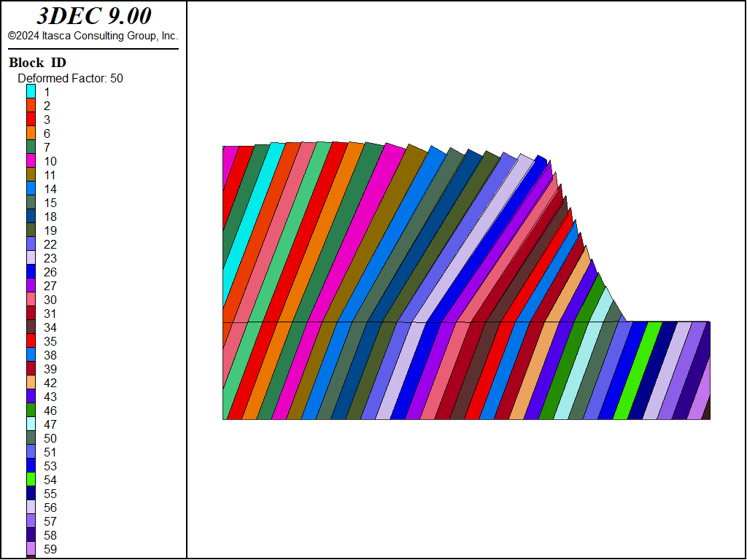Select the navy swatch for Block ID 55
747x560 pixels.
click(31, 494)
